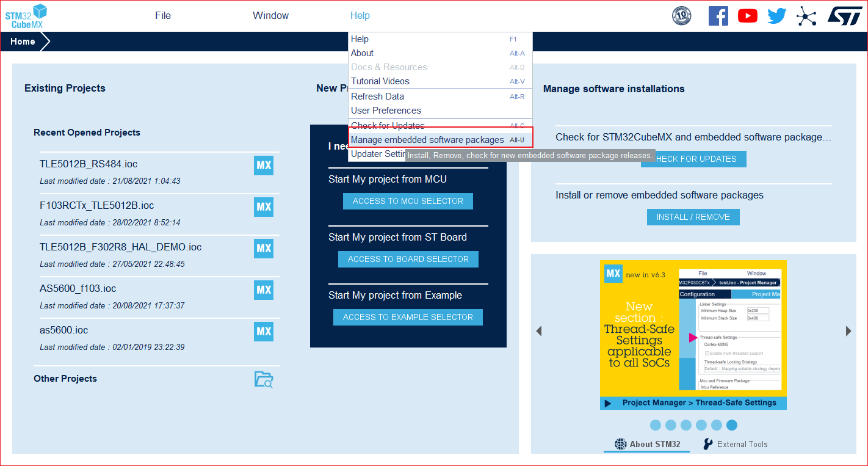Choose Help entry with F1 shortcut
This screenshot has width=868, height=466.
[440, 39]
